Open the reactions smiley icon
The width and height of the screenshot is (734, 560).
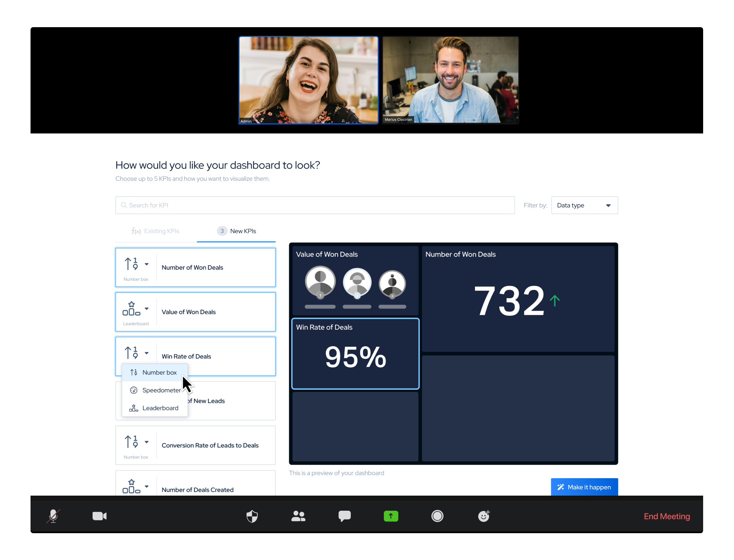point(484,516)
